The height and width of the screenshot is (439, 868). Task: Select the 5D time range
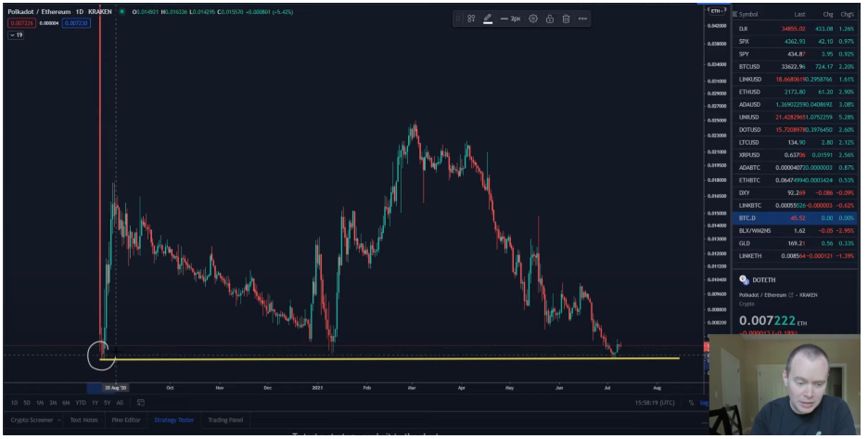click(x=27, y=403)
